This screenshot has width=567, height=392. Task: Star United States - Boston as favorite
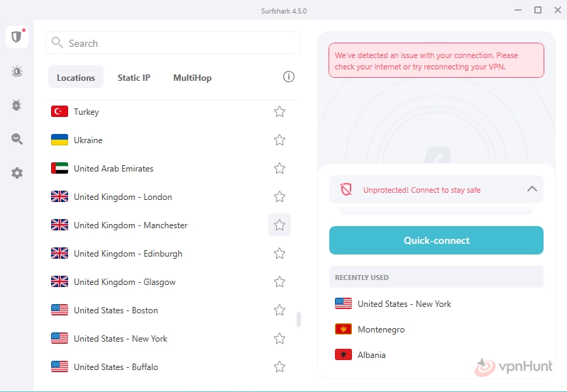[280, 310]
